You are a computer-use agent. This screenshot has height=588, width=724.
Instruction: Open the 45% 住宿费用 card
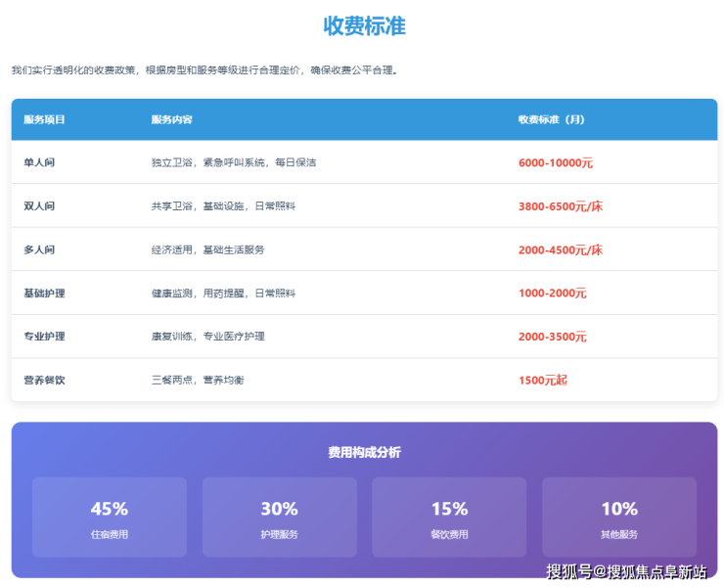click(109, 518)
